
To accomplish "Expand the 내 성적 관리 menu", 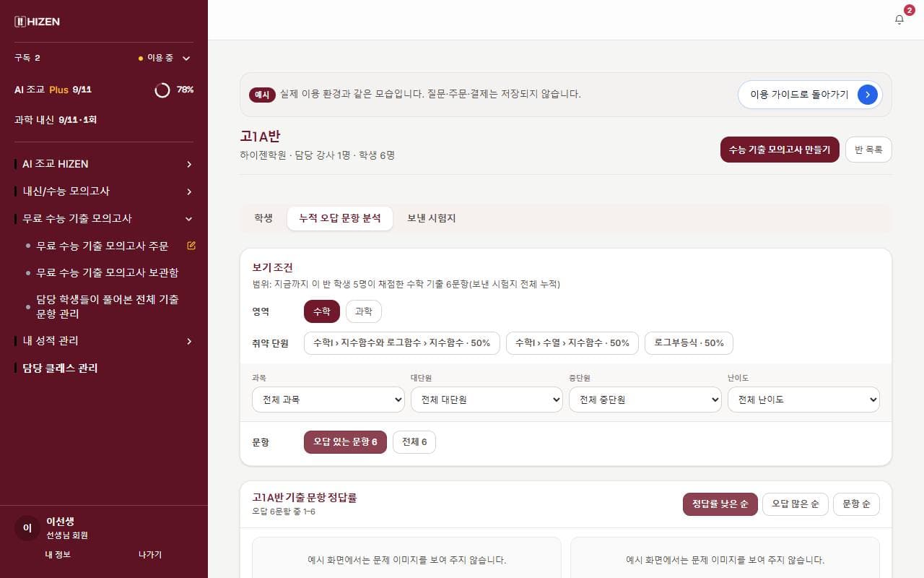I will pyautogui.click(x=104, y=341).
